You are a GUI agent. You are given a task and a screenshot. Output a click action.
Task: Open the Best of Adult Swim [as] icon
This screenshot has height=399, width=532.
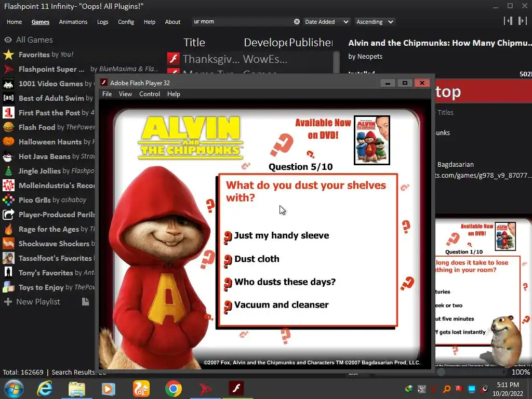pyautogui.click(x=8, y=98)
